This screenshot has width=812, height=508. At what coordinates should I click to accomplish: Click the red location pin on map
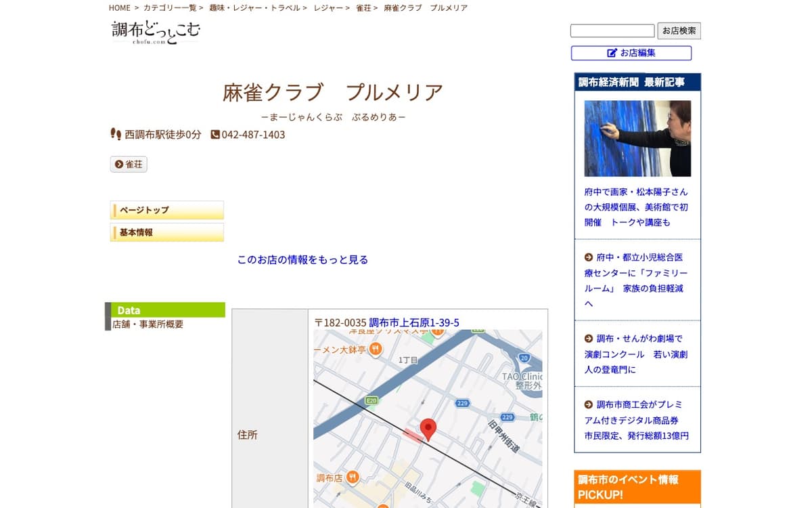tap(428, 430)
